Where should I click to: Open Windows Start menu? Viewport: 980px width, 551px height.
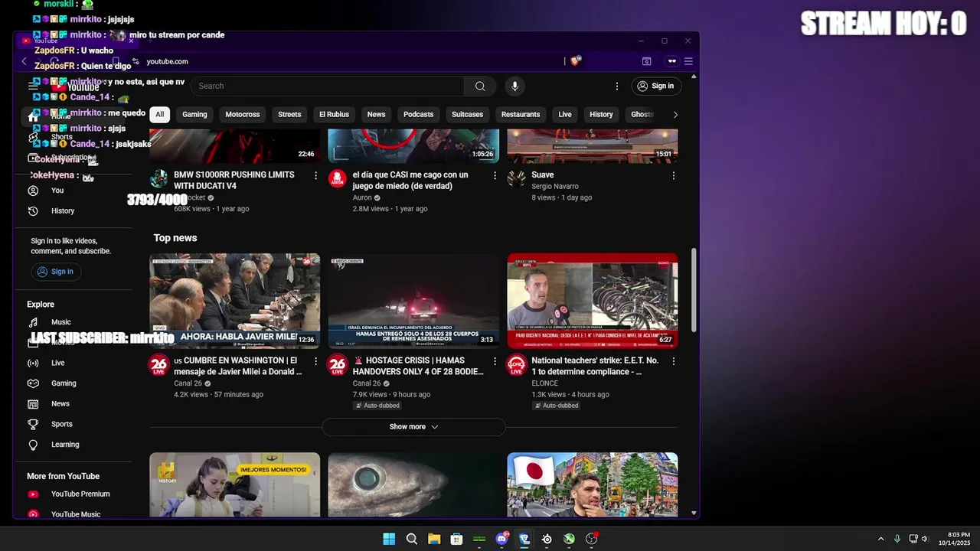click(x=389, y=539)
